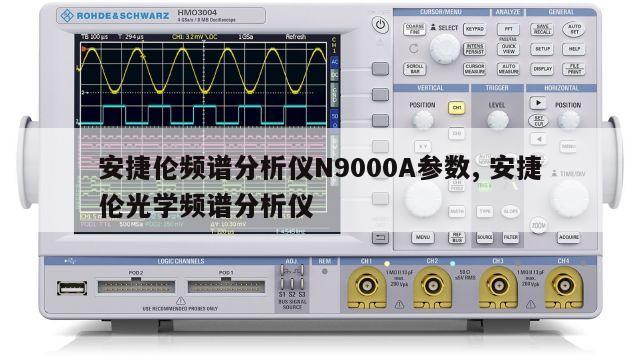Click the warning triangle between CH3 and CH4

click(x=531, y=304)
